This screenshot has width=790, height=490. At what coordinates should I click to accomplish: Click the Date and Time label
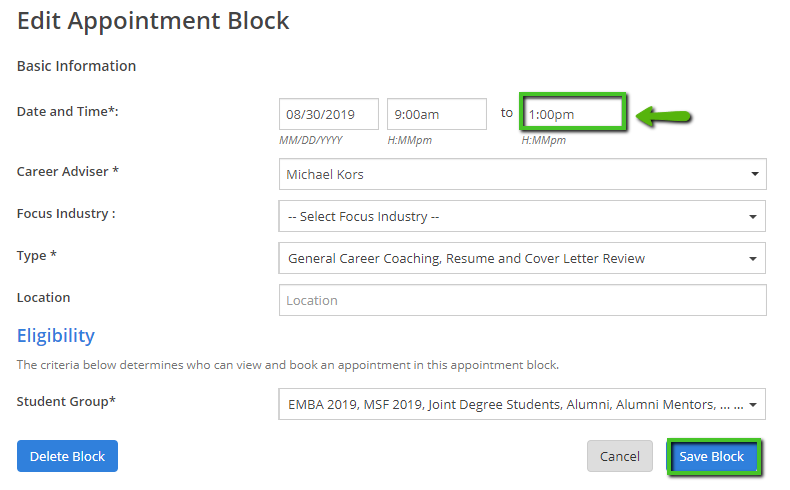pos(68,112)
